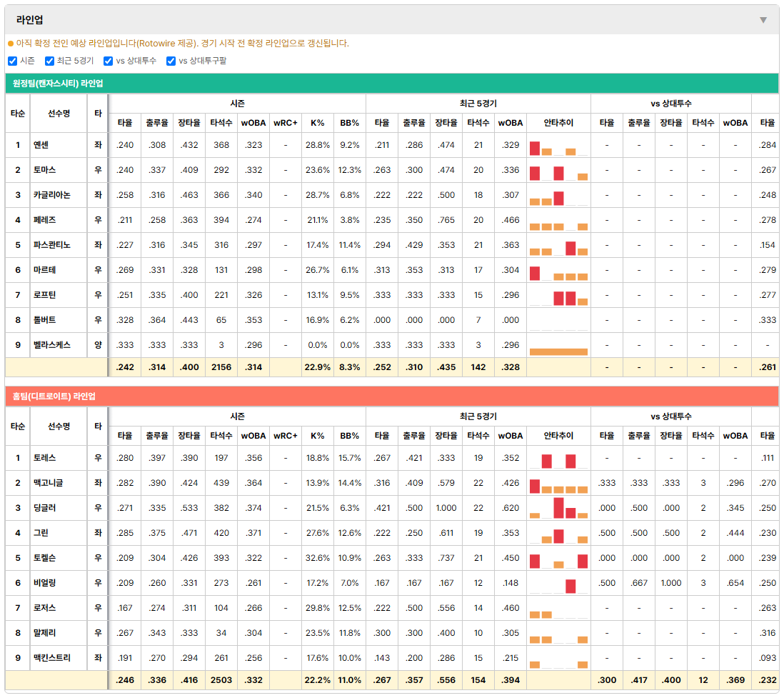Open player 맥킨스트리 name
Image resolution: width=784 pixels, height=698 pixels.
click(x=52, y=658)
